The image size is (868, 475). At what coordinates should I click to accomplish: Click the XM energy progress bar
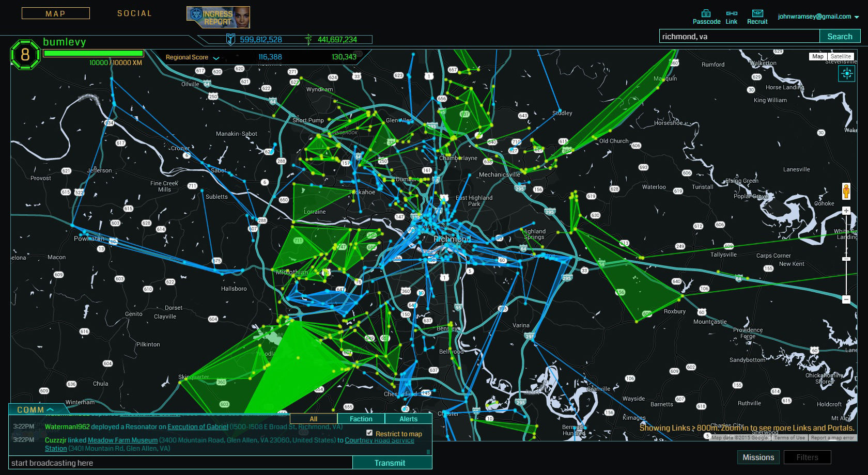tap(94, 53)
